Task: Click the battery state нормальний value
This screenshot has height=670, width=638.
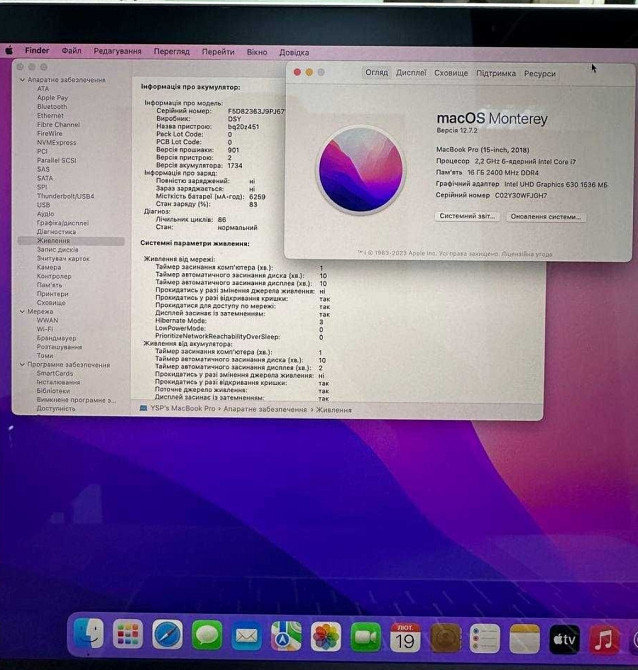Action: click(237, 227)
